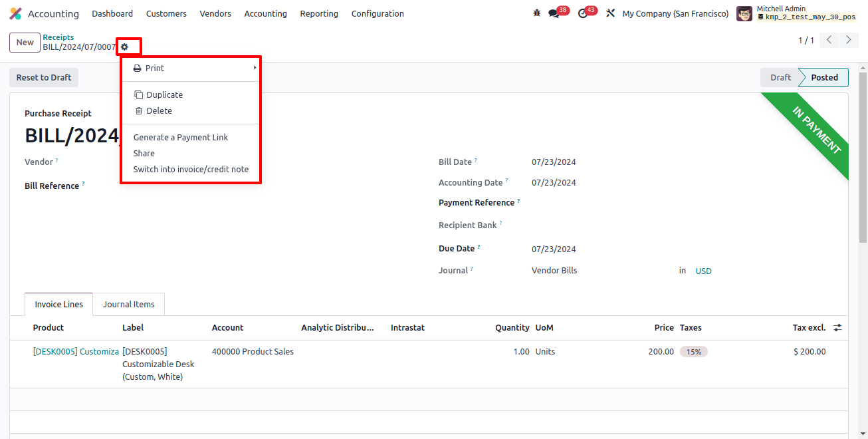Open the column options adjust icon
868x439 pixels.
click(x=837, y=328)
